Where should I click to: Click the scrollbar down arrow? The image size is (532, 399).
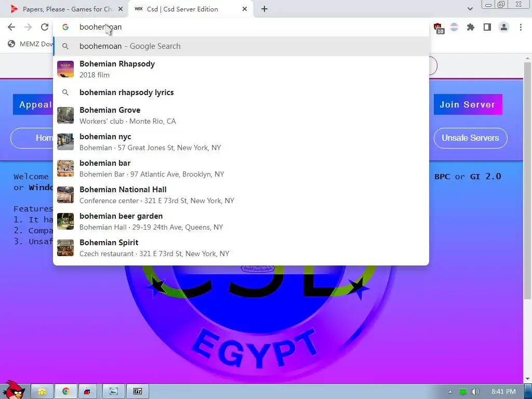[x=528, y=379]
